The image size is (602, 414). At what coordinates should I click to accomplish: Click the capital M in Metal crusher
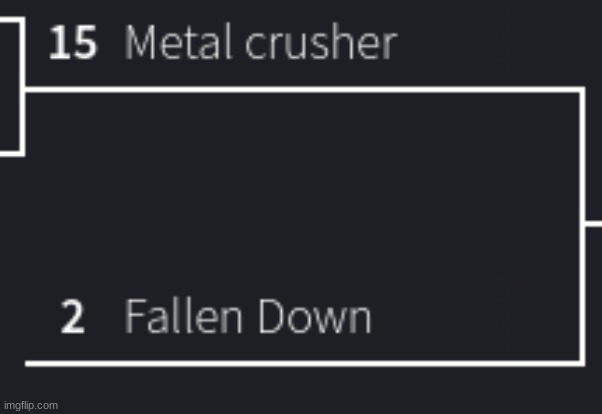(x=141, y=43)
